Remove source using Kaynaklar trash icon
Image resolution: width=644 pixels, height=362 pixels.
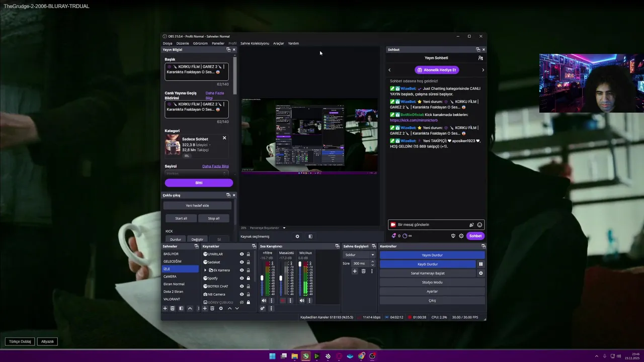pyautogui.click(x=212, y=308)
